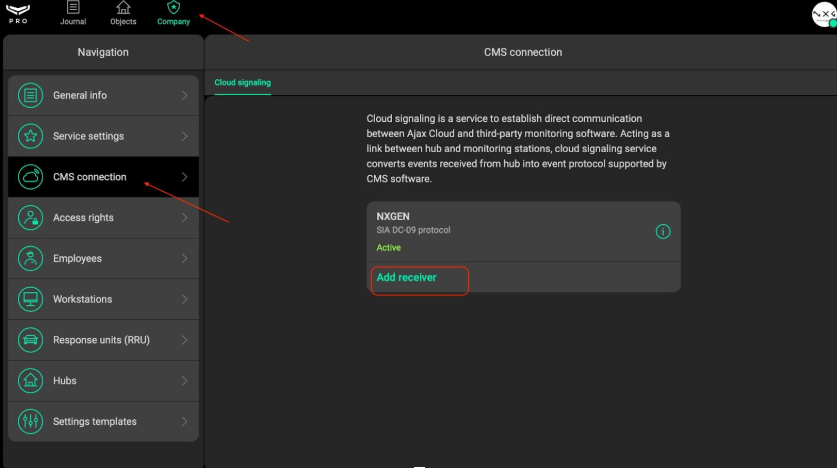Screen dimensions: 837x468
Task: Click the Settings templates sliders icon
Action: (x=31, y=422)
